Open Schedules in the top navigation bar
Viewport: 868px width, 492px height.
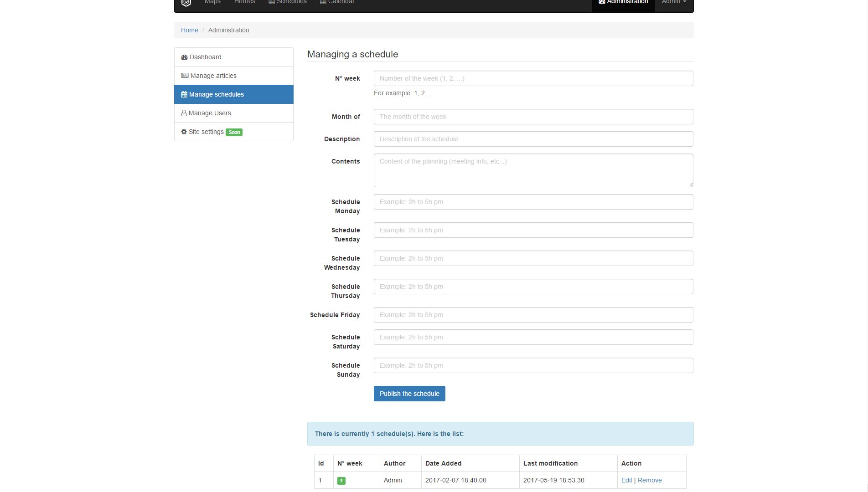pos(288,2)
